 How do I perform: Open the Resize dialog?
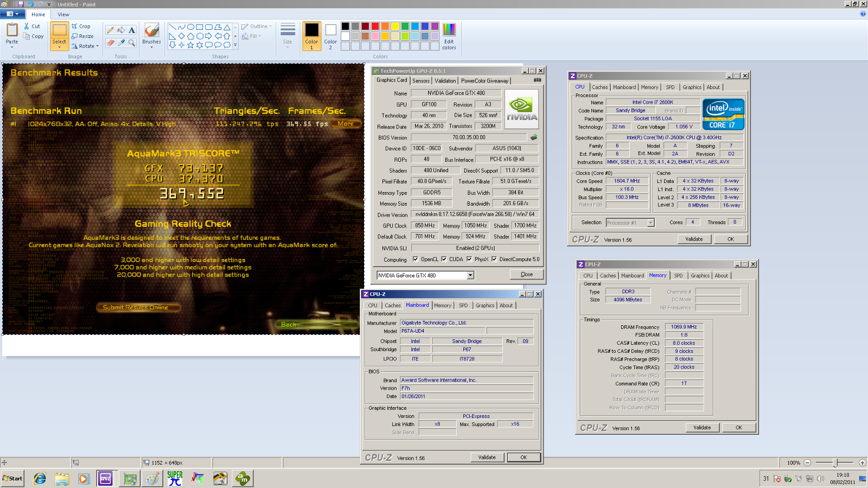82,36
